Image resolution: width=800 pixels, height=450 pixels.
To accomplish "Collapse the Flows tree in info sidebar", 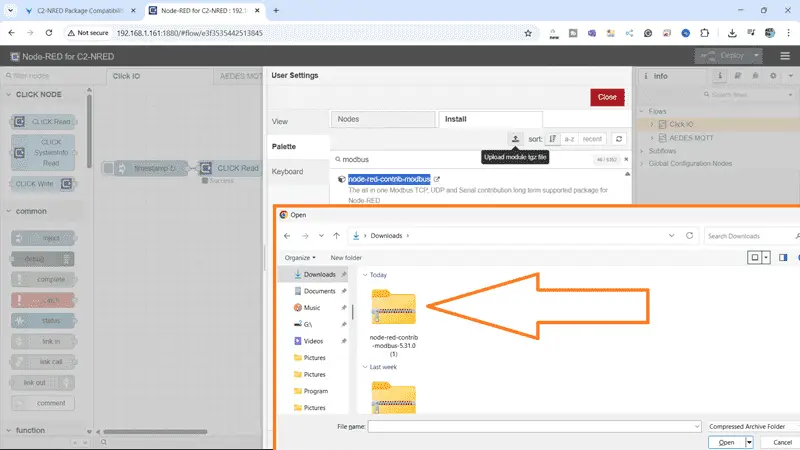I will point(642,111).
